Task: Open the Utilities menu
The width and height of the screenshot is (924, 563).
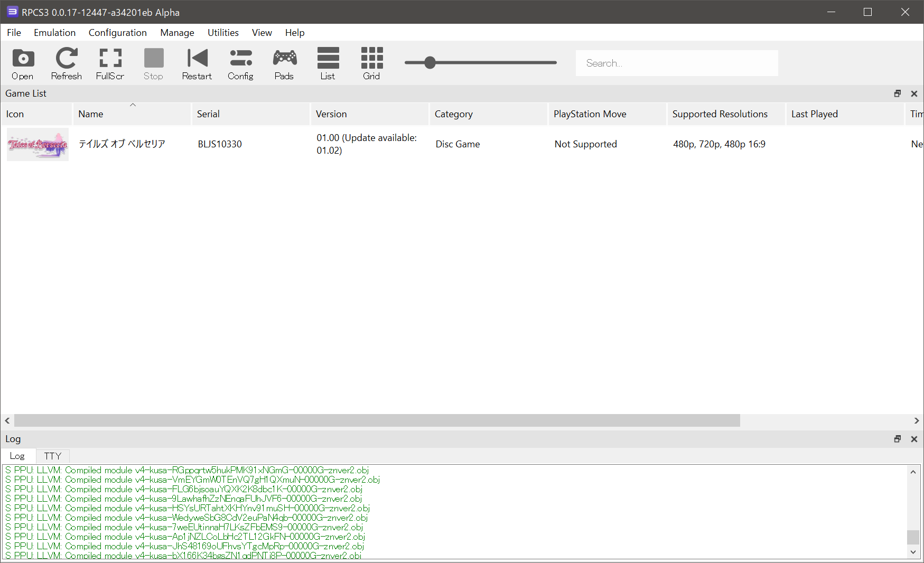Action: [x=223, y=33]
